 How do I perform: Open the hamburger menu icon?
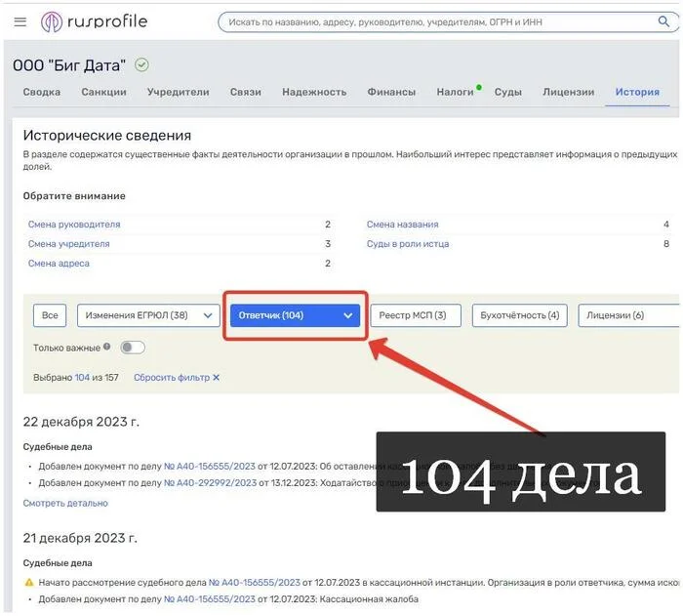point(20,21)
